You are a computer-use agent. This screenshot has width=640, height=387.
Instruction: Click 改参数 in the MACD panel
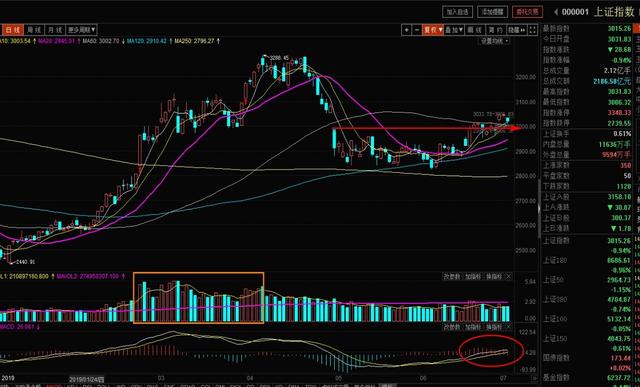click(x=452, y=327)
